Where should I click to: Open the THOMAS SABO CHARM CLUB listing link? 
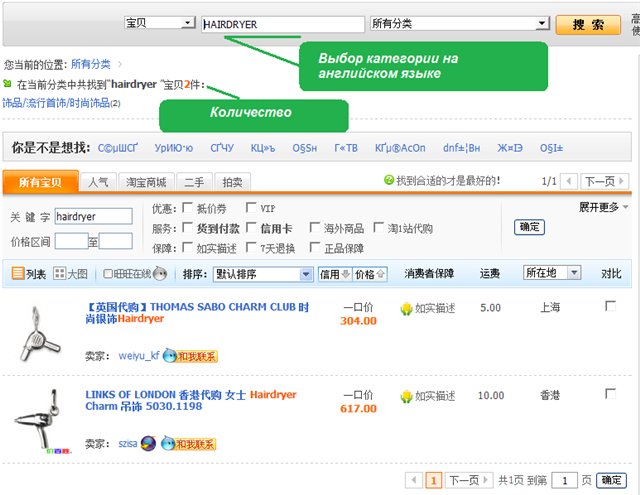point(197,313)
